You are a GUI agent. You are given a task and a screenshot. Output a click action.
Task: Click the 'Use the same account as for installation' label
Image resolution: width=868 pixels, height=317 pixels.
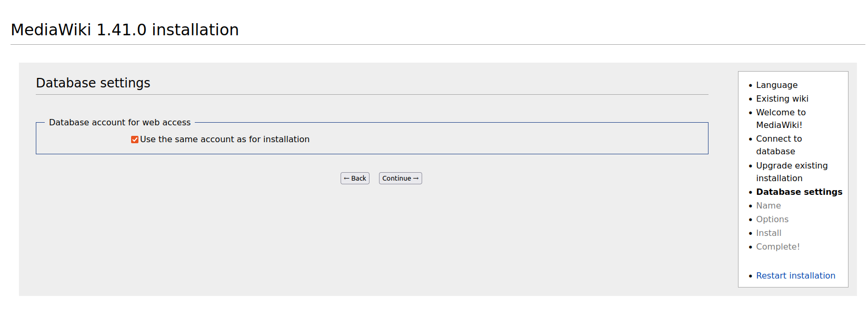tap(225, 140)
